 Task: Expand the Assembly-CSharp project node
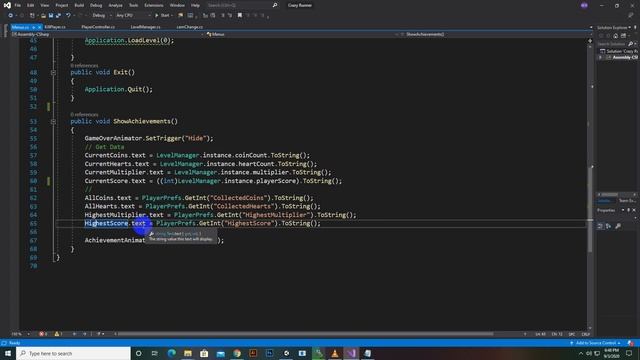click(x=600, y=58)
